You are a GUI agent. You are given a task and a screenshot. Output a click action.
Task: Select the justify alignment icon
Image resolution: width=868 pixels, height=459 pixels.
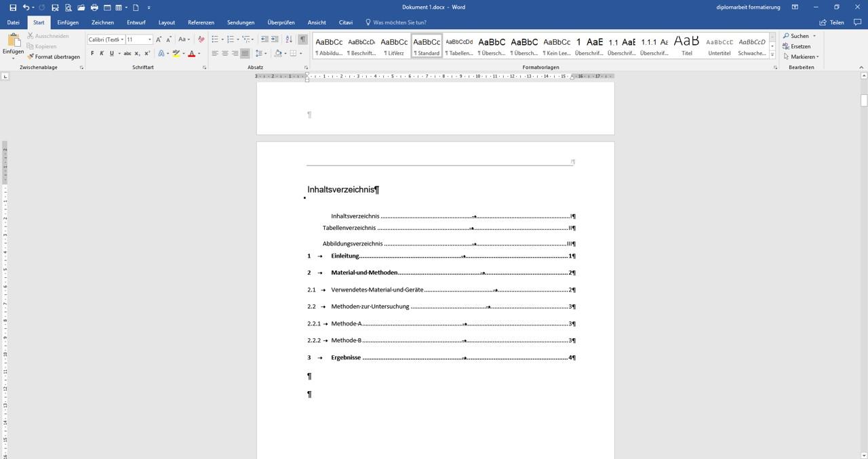pos(245,53)
